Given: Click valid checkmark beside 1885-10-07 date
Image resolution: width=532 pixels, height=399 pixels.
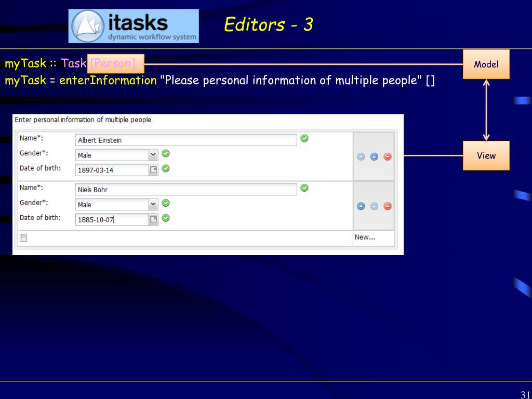Looking at the screenshot, I should pyautogui.click(x=166, y=218).
